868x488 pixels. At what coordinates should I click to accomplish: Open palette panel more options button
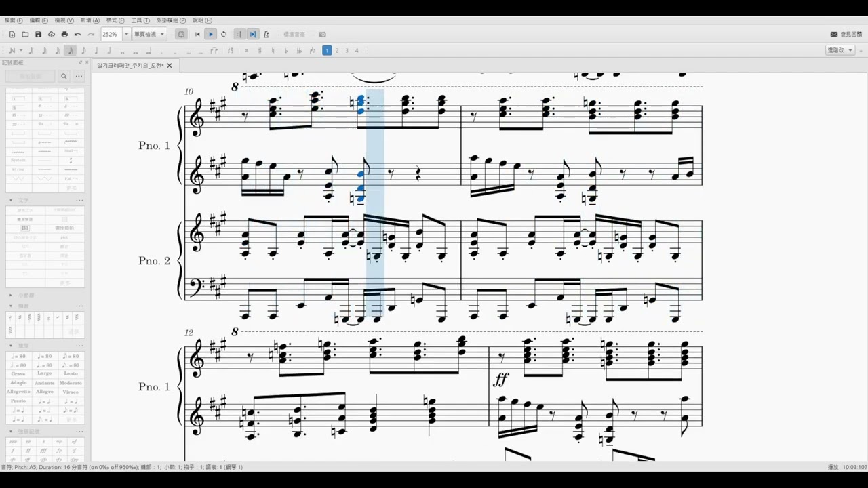tap(79, 77)
